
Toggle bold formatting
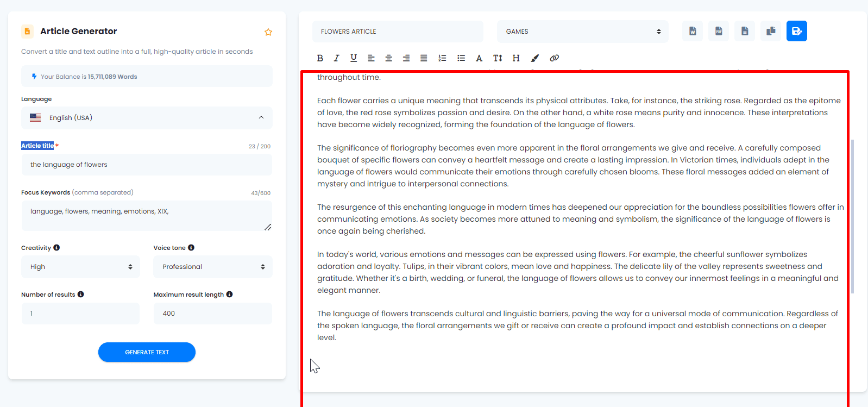pyautogui.click(x=320, y=58)
